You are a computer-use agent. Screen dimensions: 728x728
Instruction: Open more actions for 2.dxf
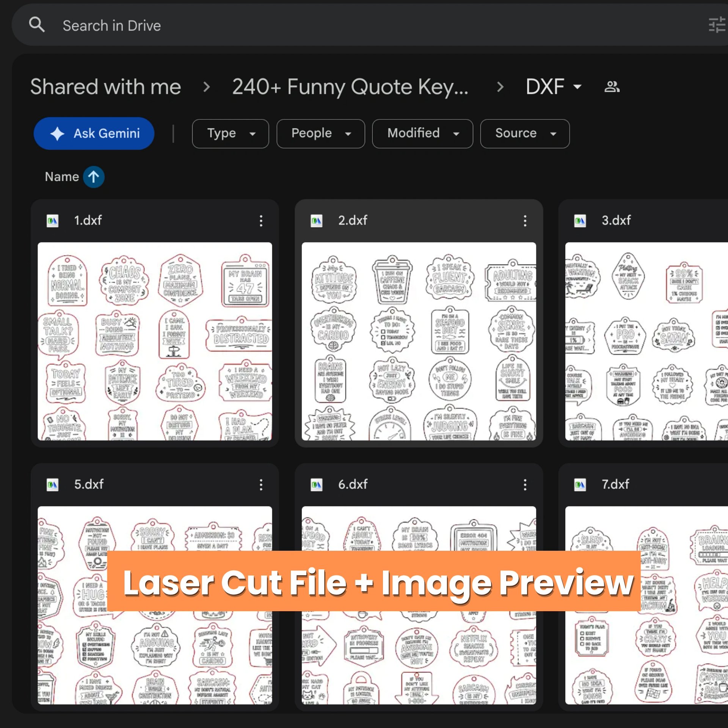[x=525, y=221]
